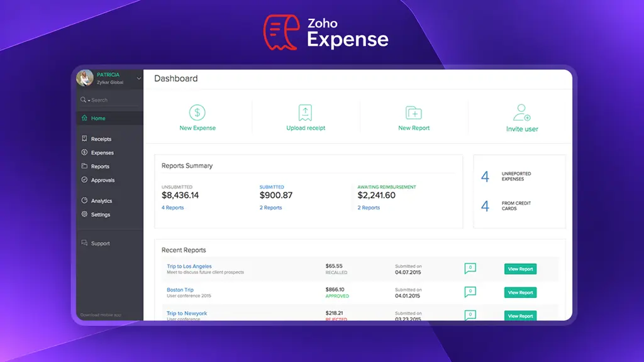This screenshot has height=362, width=644.
Task: Click the New Report label
Action: (414, 128)
